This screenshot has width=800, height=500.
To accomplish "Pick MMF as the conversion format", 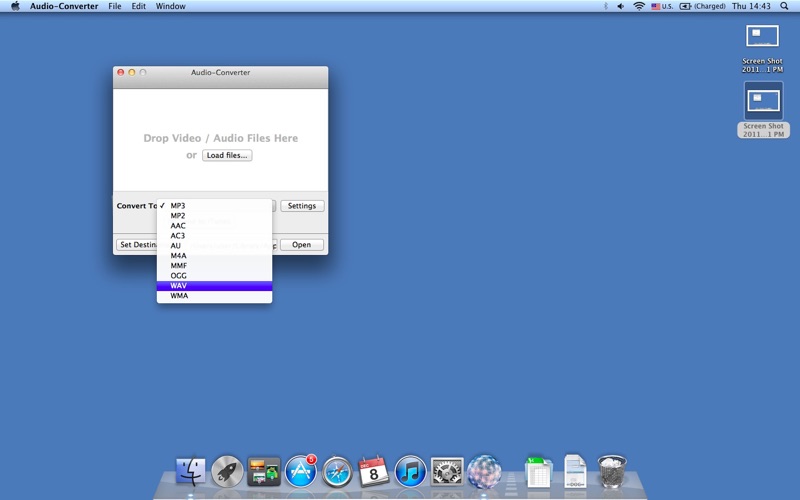I will point(214,265).
